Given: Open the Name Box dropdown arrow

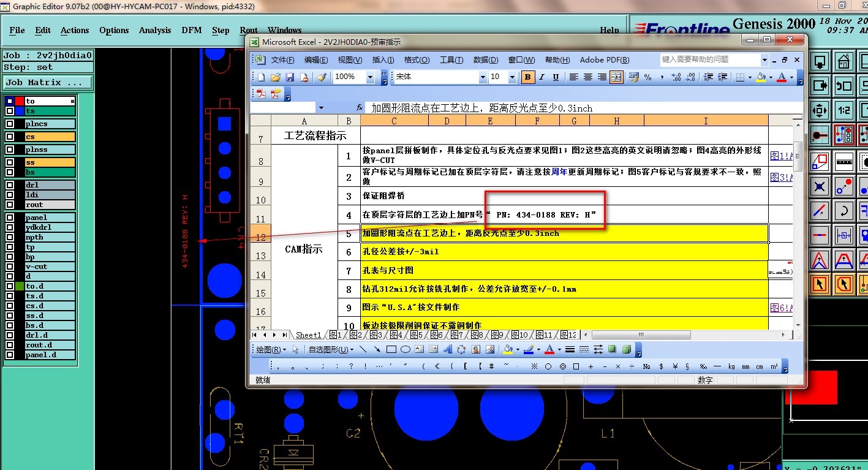Looking at the screenshot, I should click(321, 108).
